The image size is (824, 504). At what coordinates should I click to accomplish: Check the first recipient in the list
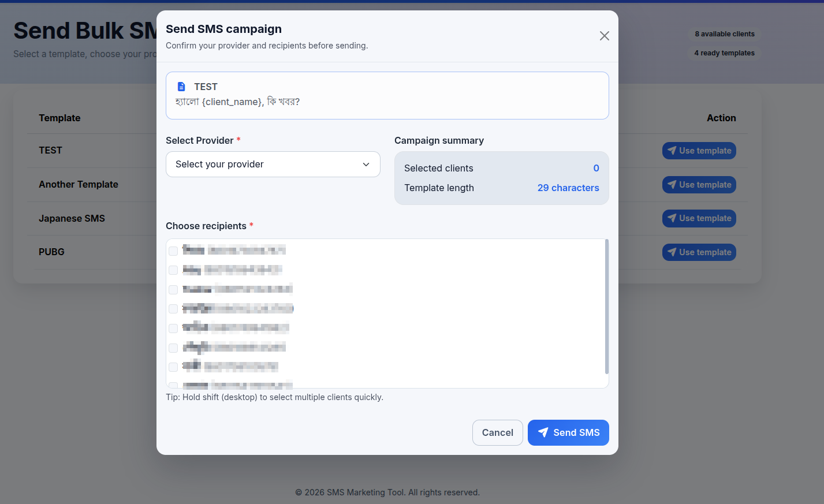click(x=173, y=251)
